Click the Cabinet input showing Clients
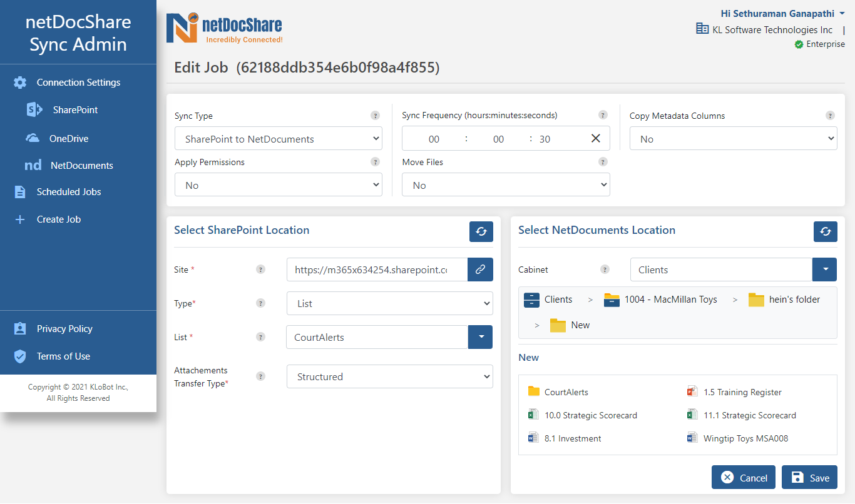The height and width of the screenshot is (504, 855). [721, 270]
